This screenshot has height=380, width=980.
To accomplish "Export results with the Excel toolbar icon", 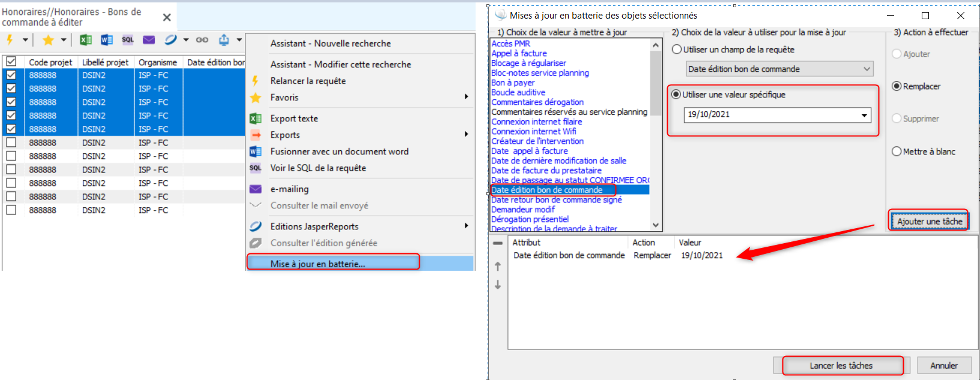I will (86, 40).
